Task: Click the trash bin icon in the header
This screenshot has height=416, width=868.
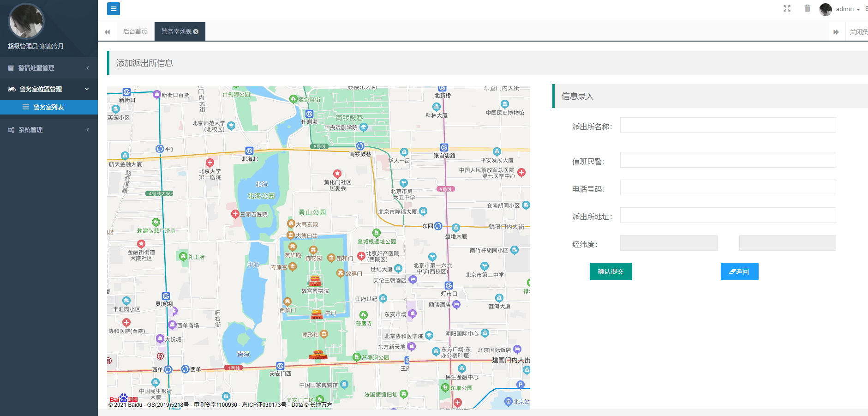Action: click(x=807, y=8)
